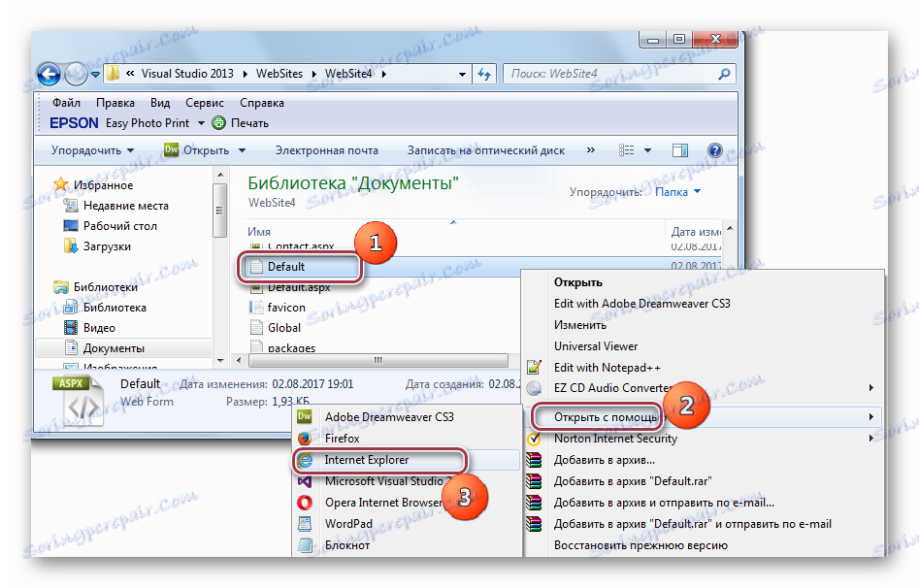Click the green Печать printer icon
This screenshot has height=588, width=919.
[220, 123]
